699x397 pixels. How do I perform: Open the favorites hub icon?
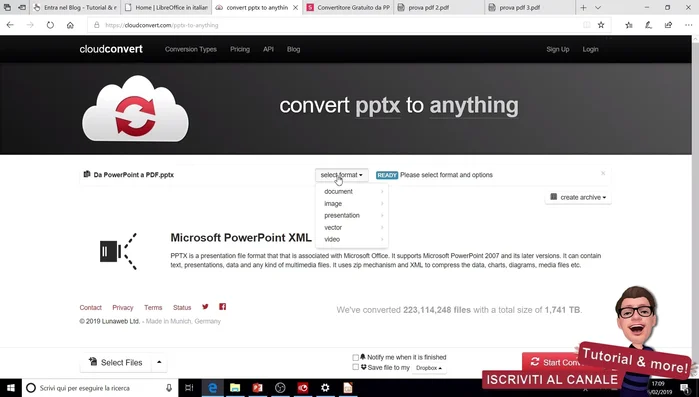[x=629, y=25]
